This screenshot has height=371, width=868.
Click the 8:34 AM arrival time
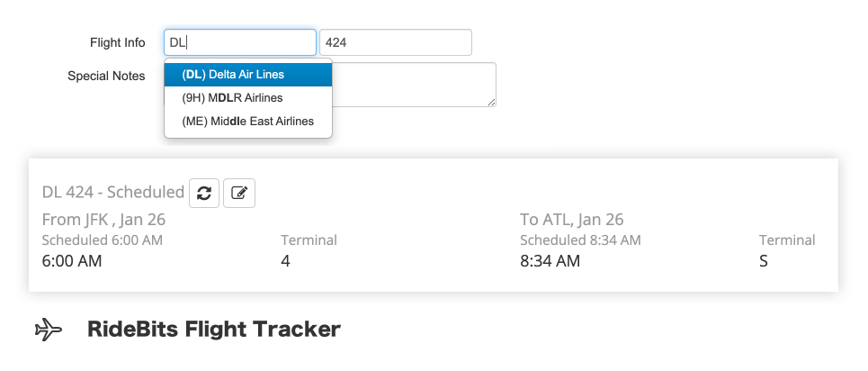click(550, 261)
